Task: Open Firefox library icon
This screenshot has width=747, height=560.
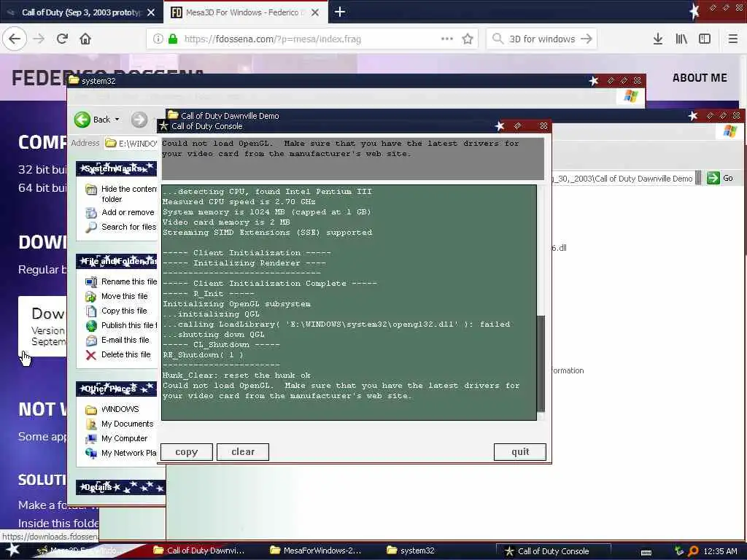Action: point(681,39)
